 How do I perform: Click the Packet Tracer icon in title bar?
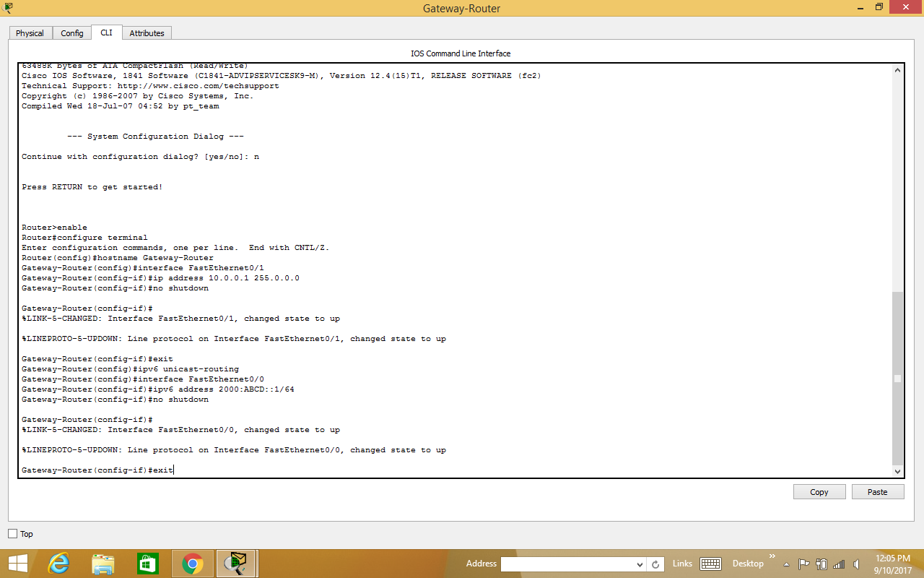click(7, 7)
